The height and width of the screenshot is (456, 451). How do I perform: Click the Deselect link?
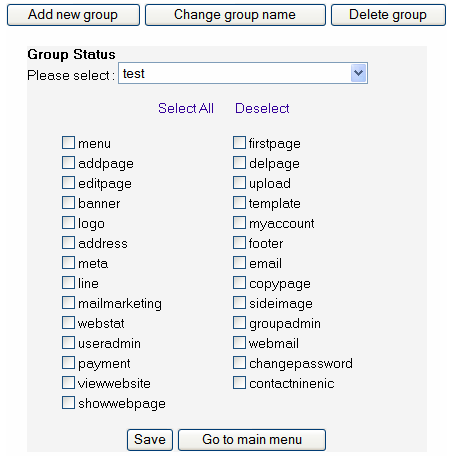[x=262, y=108]
